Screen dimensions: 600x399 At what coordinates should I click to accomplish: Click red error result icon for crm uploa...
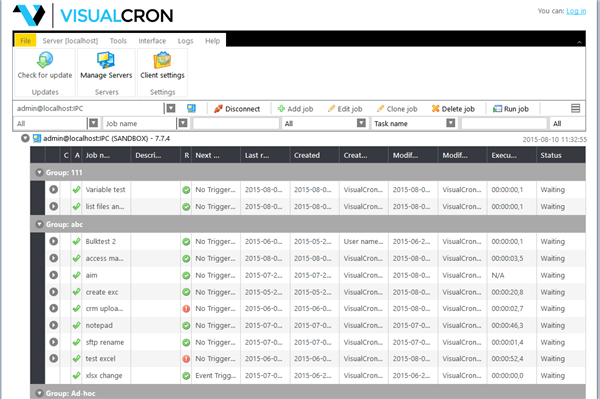point(186,309)
